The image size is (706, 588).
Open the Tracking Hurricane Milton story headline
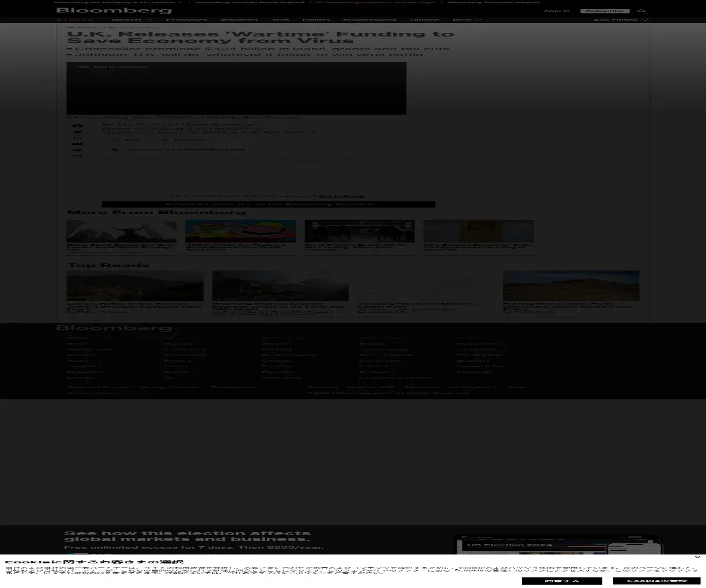416,305
